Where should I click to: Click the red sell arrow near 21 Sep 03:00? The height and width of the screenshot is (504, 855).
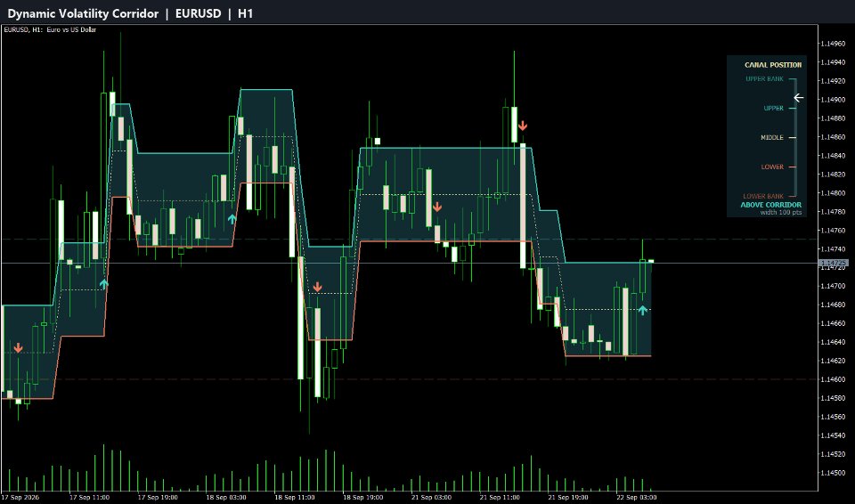click(437, 207)
